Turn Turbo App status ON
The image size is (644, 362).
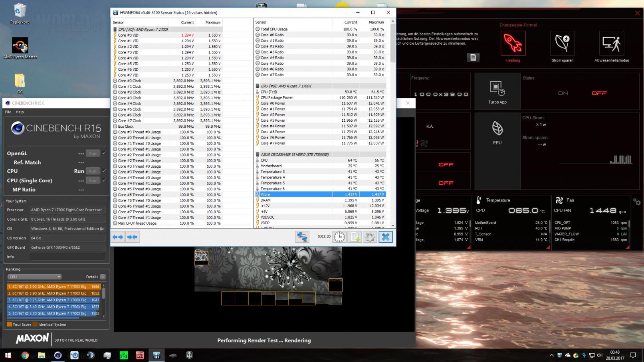point(563,93)
